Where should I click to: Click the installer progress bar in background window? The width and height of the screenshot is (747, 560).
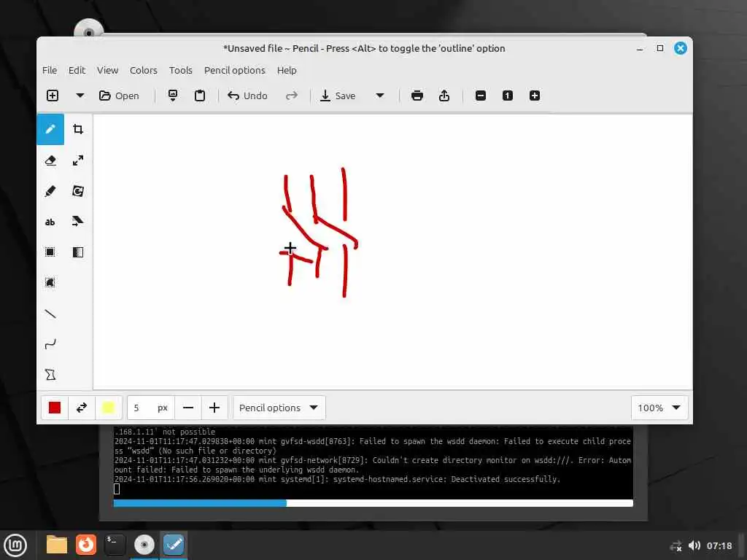pos(373,503)
